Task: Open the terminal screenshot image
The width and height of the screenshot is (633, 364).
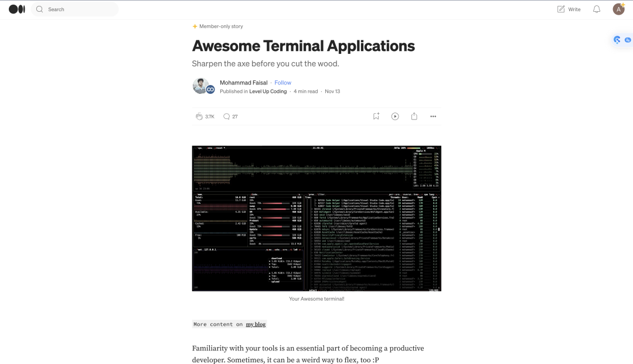Action: pyautogui.click(x=316, y=218)
